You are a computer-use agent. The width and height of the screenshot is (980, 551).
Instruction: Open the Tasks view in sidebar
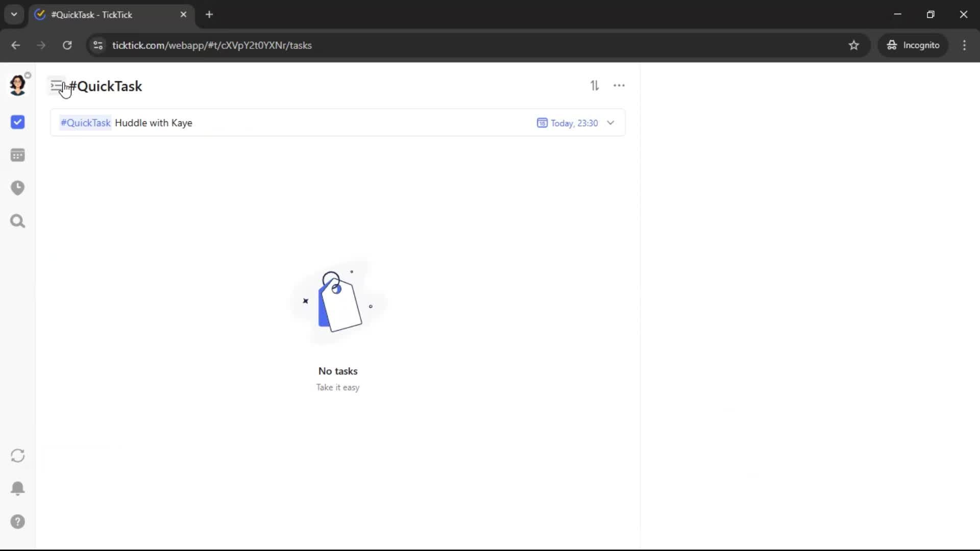(x=17, y=122)
